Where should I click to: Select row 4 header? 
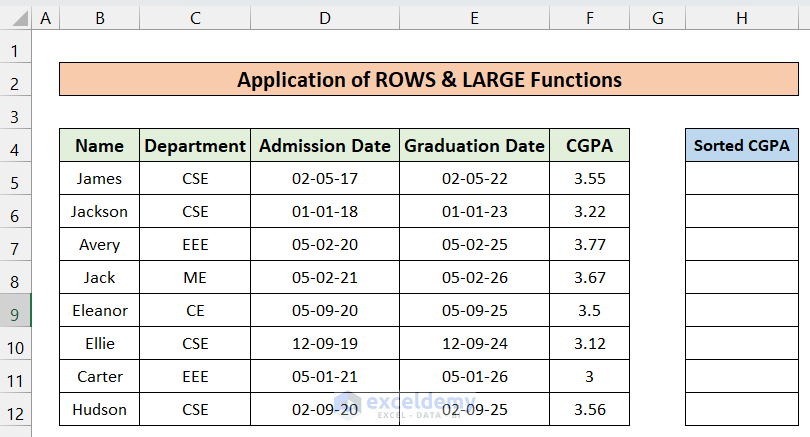(16, 146)
